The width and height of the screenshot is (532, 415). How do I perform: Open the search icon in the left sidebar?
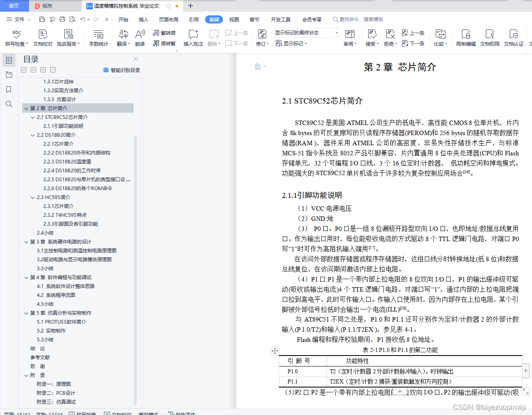click(x=8, y=104)
